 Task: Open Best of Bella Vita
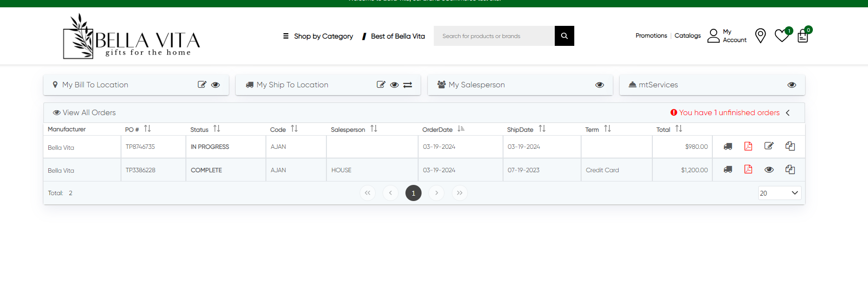[x=394, y=36]
